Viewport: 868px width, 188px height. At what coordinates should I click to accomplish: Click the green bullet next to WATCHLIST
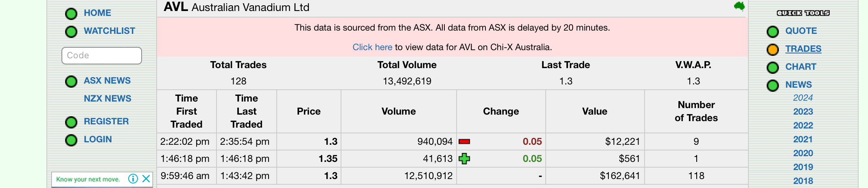(x=71, y=32)
